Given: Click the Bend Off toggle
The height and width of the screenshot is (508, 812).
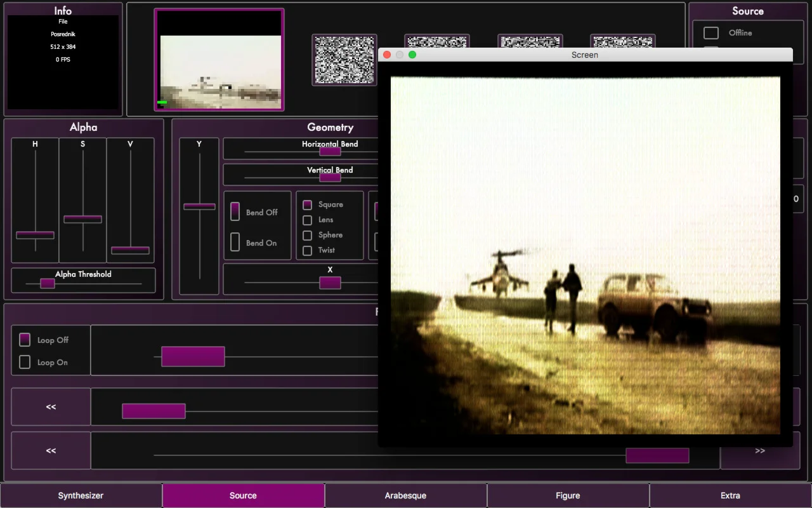Looking at the screenshot, I should pos(235,212).
